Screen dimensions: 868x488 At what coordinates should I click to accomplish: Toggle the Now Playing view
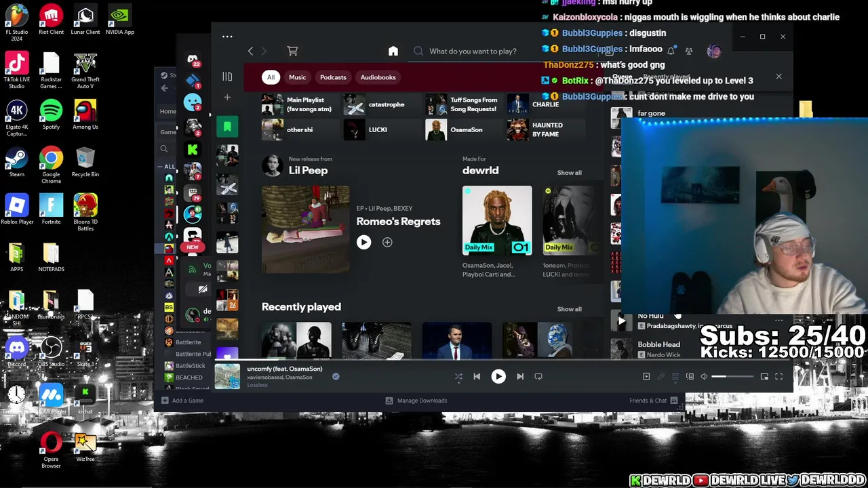[x=646, y=376]
